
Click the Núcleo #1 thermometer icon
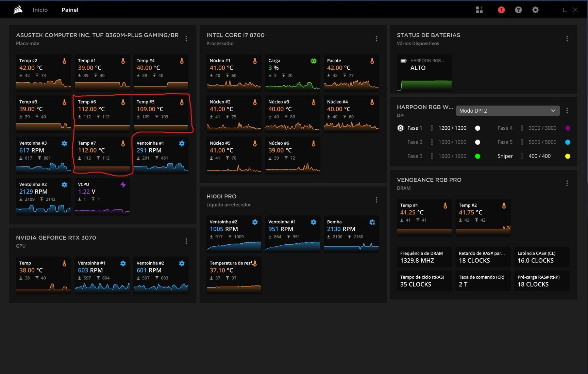click(x=255, y=61)
